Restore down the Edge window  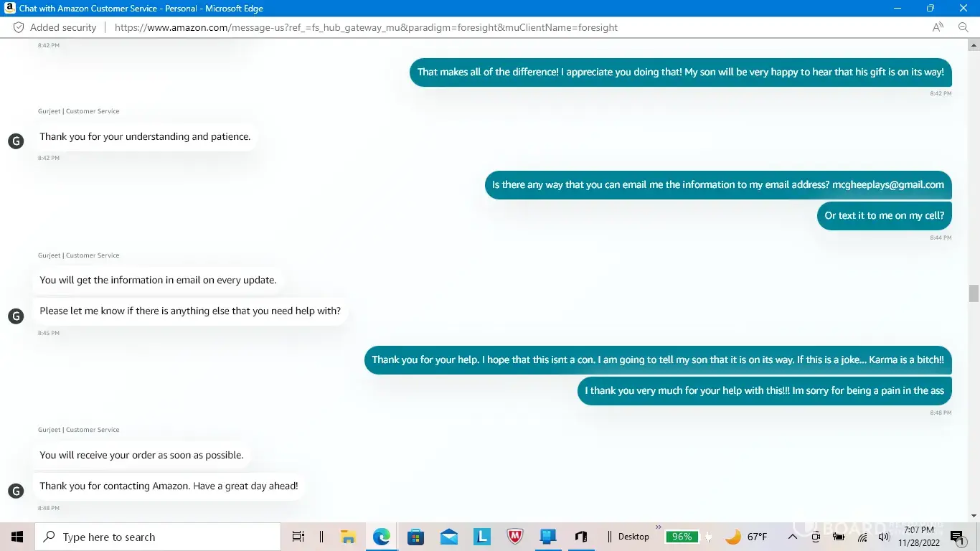[x=930, y=8]
